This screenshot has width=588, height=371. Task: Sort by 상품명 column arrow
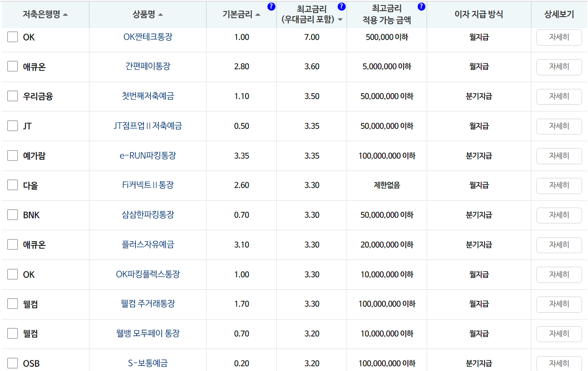pos(161,15)
